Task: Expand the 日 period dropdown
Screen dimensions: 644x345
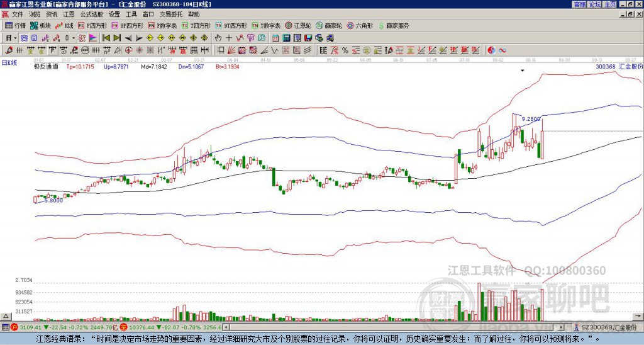Action: coord(15,38)
